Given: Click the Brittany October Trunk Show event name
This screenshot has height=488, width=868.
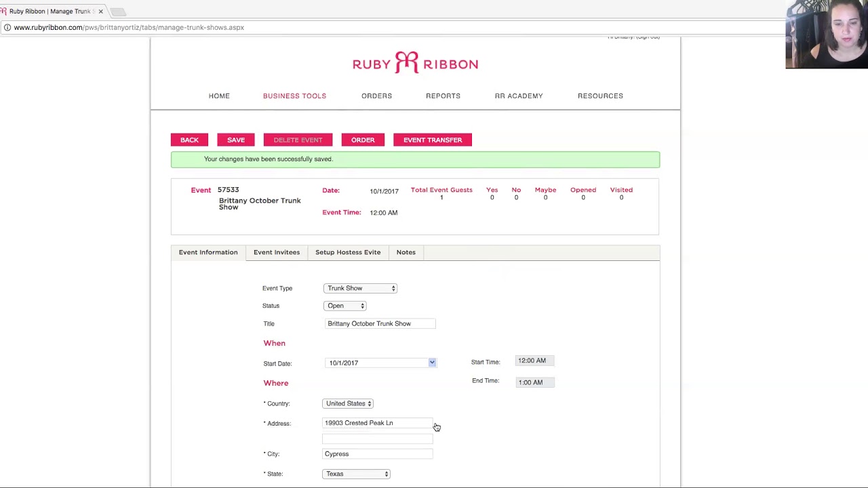Looking at the screenshot, I should 260,203.
